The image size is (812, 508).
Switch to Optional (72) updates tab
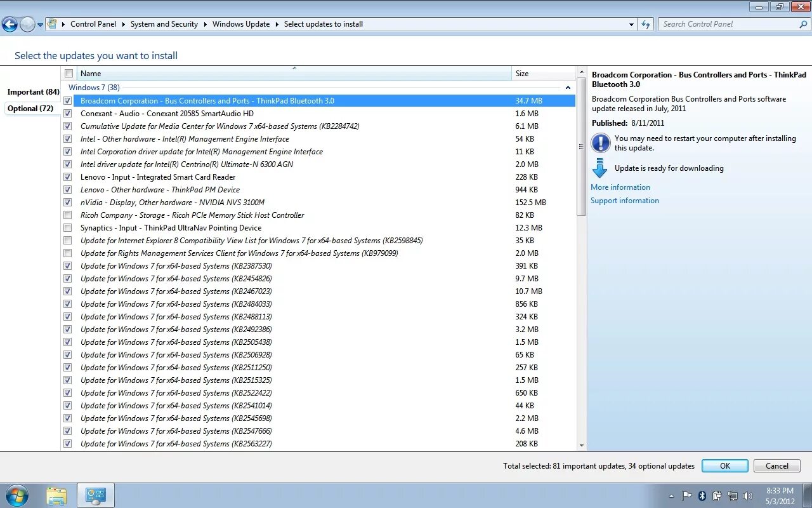point(30,109)
